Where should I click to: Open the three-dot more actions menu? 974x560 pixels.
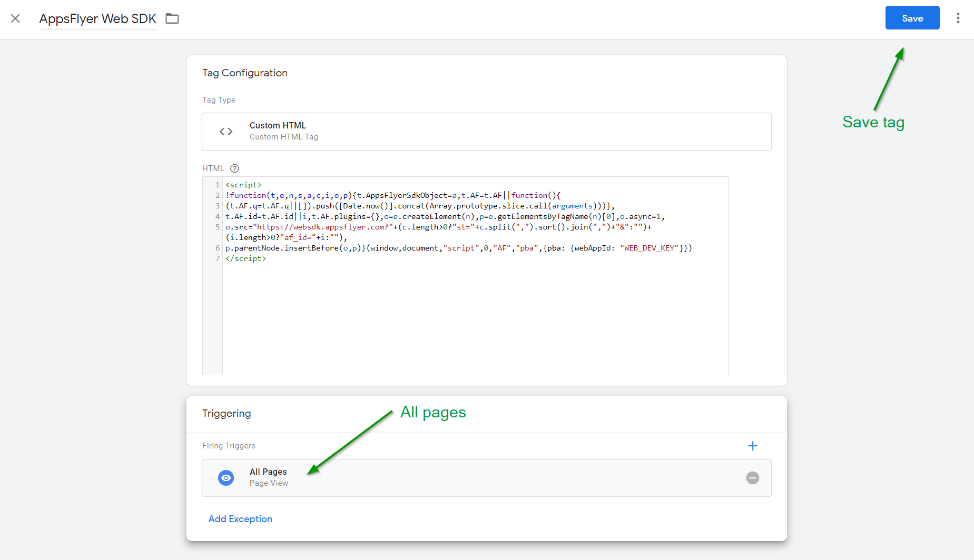coord(958,18)
